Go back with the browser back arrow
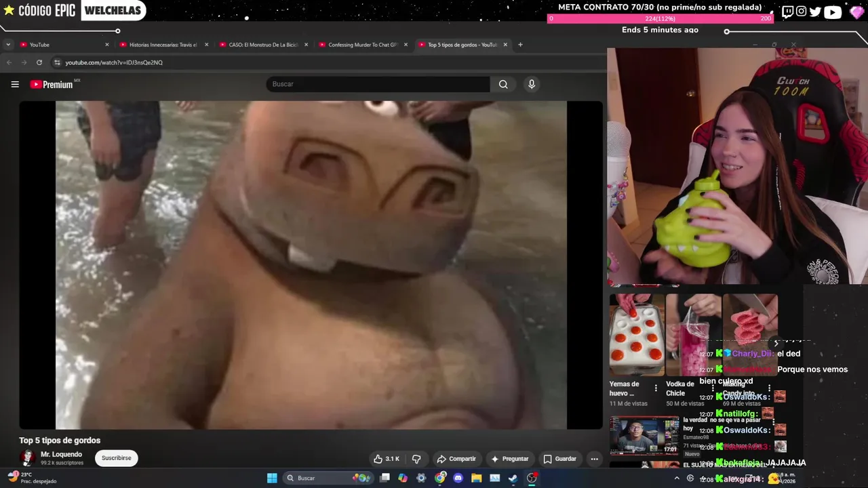868x488 pixels. [x=9, y=62]
